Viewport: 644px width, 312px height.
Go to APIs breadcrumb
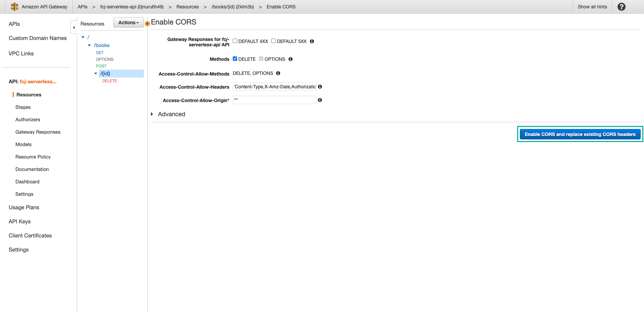point(83,7)
